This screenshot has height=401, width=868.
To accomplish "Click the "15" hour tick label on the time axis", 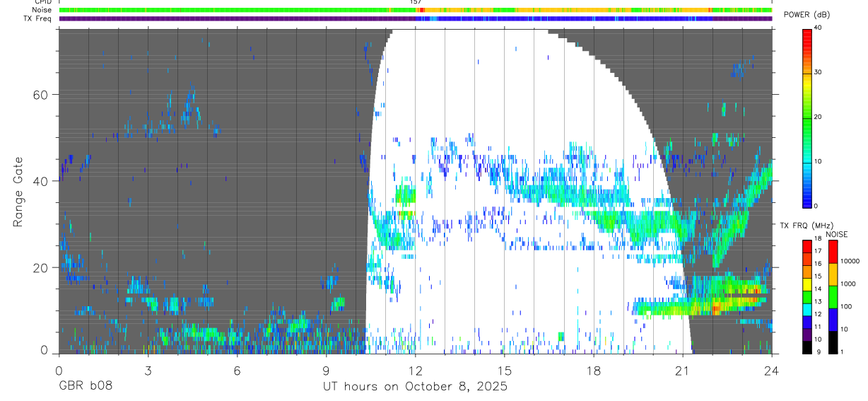I will point(504,370).
